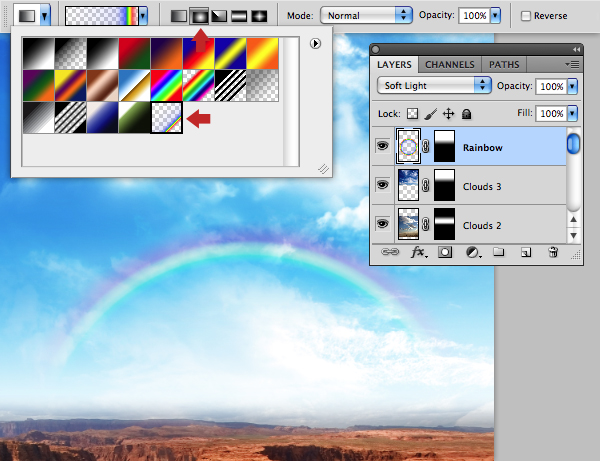
Task: Select the Clouds 2 layer mask thumbnail
Action: (x=444, y=224)
